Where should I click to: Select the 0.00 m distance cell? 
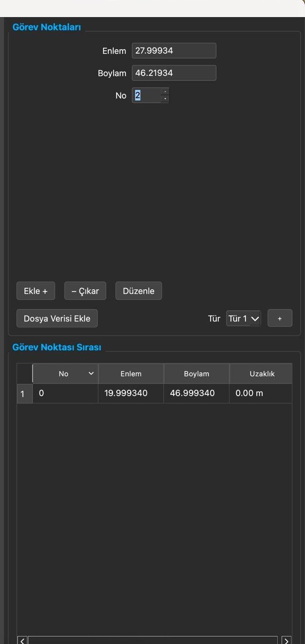[261, 393]
